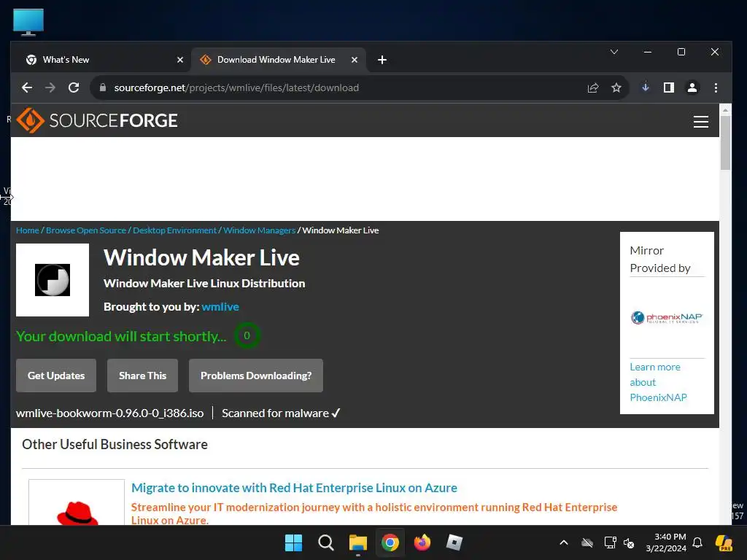
Task: Close the Download Window Maker Live tab
Action: pos(355,60)
